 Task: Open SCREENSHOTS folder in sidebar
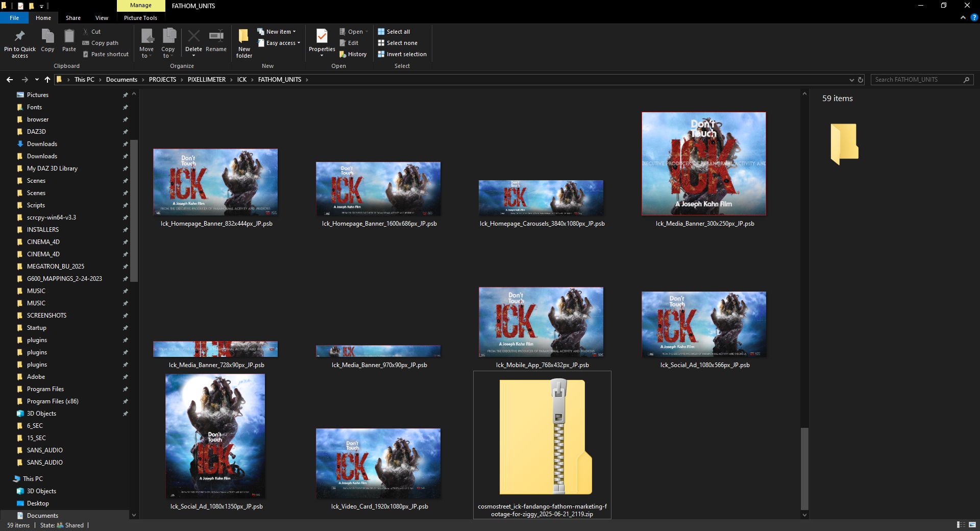coord(46,316)
